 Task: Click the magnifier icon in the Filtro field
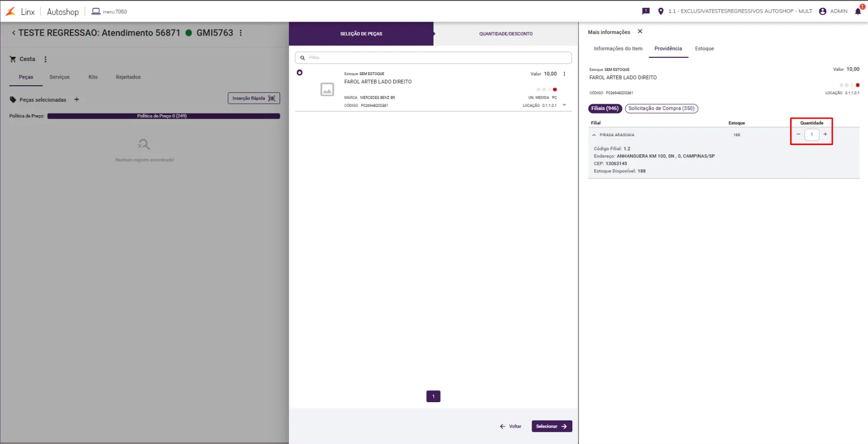click(x=302, y=58)
